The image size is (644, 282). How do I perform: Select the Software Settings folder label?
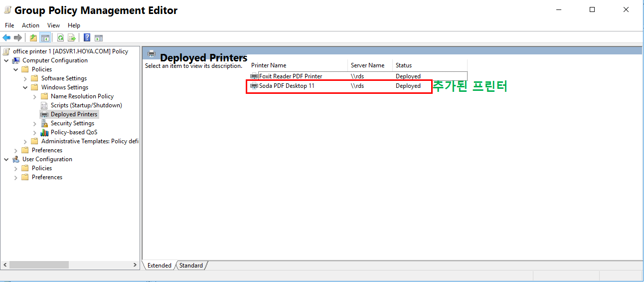pos(64,78)
